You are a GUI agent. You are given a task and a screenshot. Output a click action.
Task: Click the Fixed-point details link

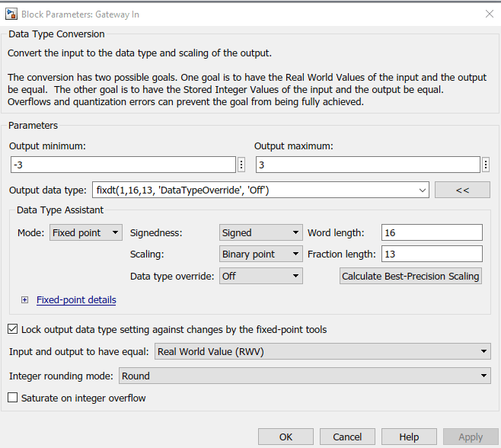pos(76,300)
